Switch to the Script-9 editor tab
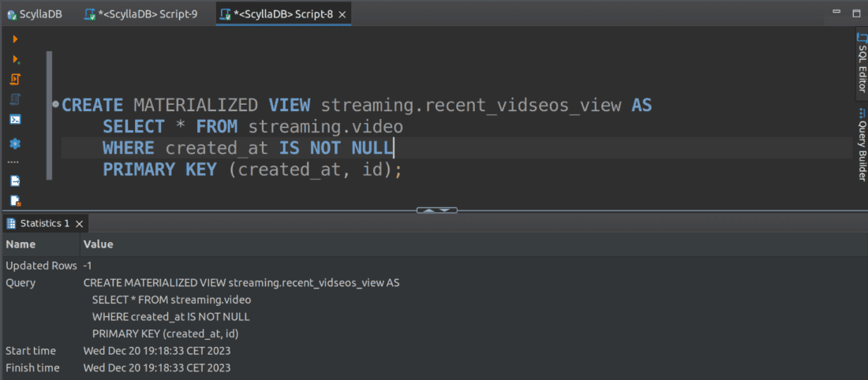The width and height of the screenshot is (868, 380). point(148,14)
